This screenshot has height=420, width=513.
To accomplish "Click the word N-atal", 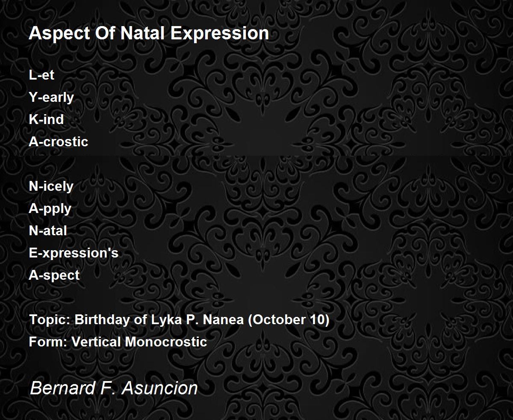I will [48, 231].
